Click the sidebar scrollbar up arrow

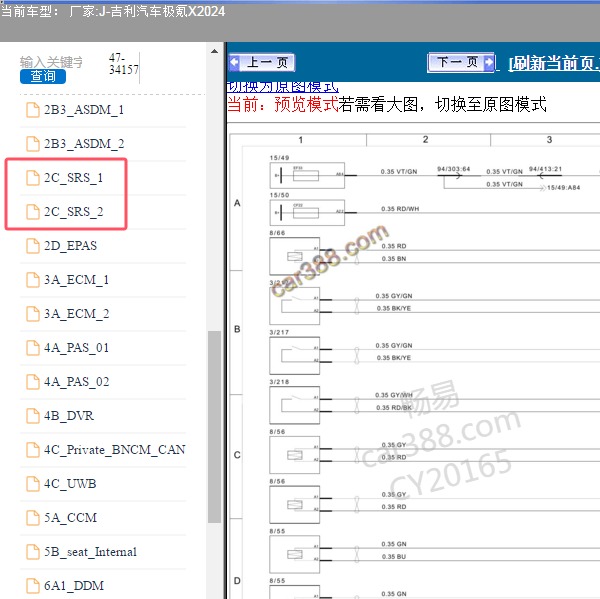pyautogui.click(x=215, y=51)
